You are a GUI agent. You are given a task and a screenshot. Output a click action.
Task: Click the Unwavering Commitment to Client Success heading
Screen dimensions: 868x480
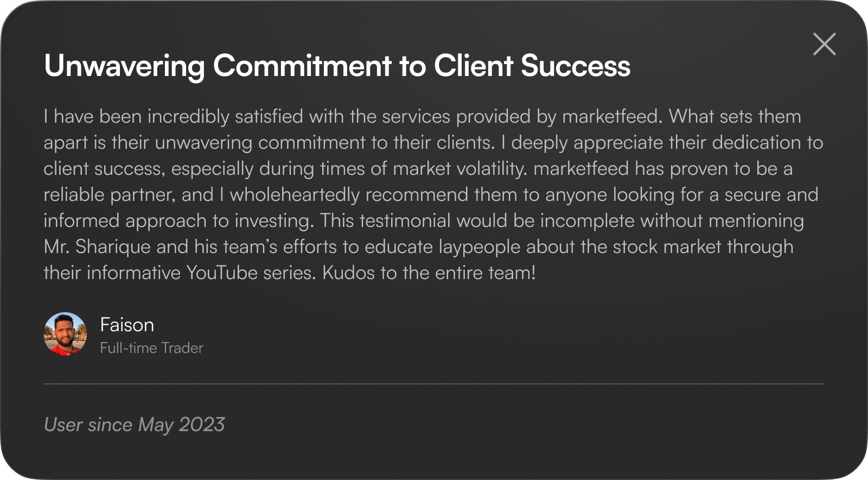tap(337, 66)
